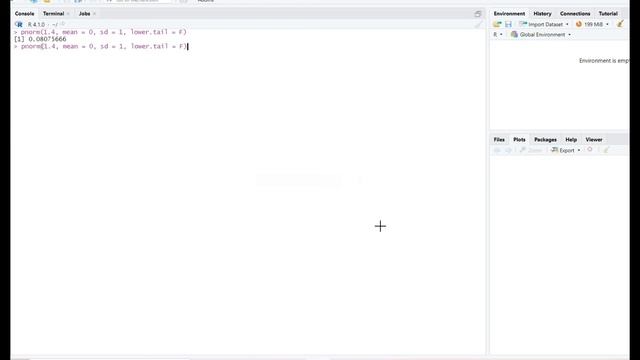Switch to the Tutorial tab
The height and width of the screenshot is (360, 640).
pos(608,13)
